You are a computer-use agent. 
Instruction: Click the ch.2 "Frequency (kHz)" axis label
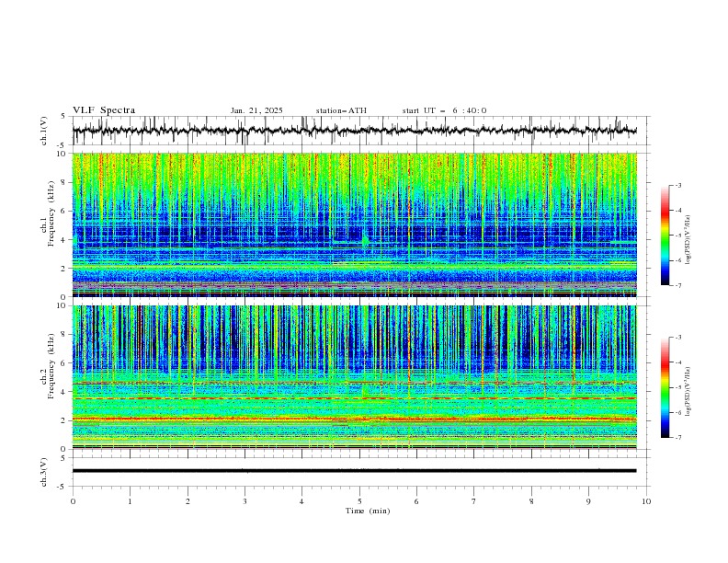click(x=51, y=366)
